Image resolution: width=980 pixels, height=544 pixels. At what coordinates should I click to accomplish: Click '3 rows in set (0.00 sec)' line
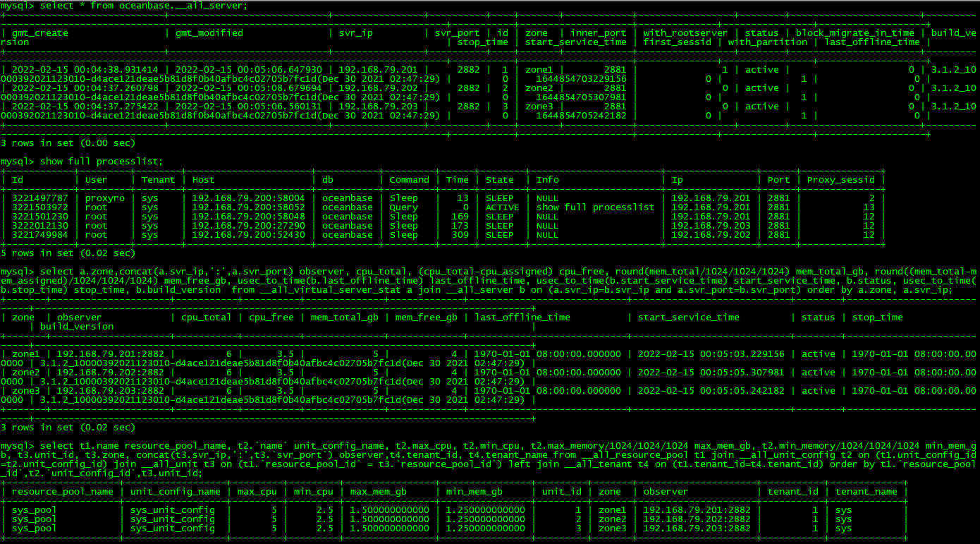pos(68,143)
